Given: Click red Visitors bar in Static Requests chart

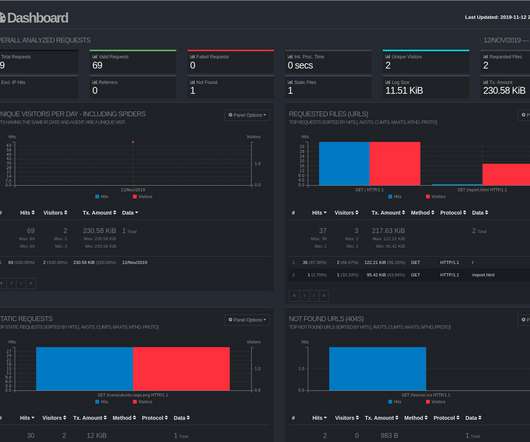Looking at the screenshot, I should click(x=182, y=369).
